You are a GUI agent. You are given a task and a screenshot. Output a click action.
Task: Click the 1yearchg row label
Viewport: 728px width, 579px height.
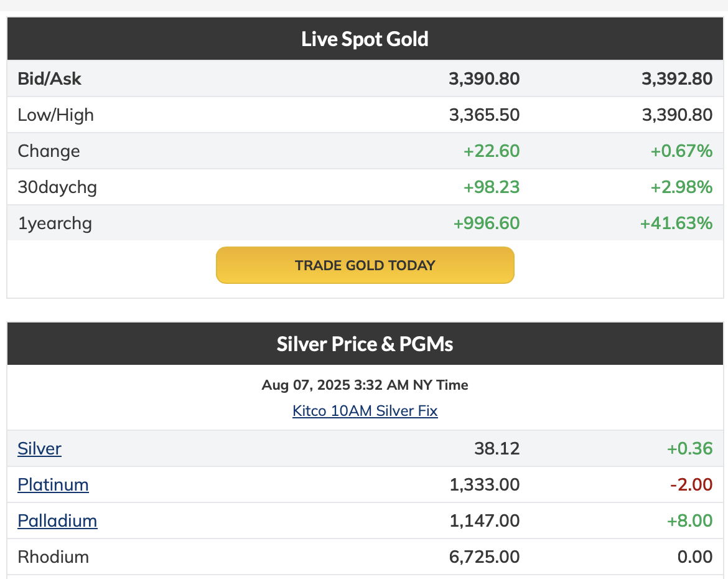(55, 223)
